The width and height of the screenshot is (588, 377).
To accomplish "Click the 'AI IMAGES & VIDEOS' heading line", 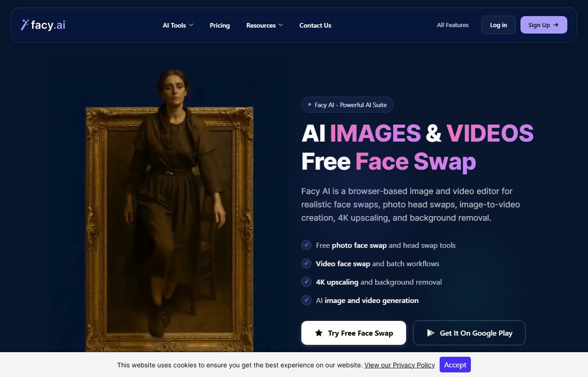I will [x=418, y=133].
